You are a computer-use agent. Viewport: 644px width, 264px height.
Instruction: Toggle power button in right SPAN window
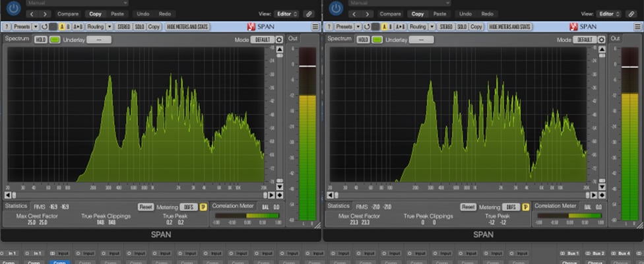pyautogui.click(x=336, y=8)
